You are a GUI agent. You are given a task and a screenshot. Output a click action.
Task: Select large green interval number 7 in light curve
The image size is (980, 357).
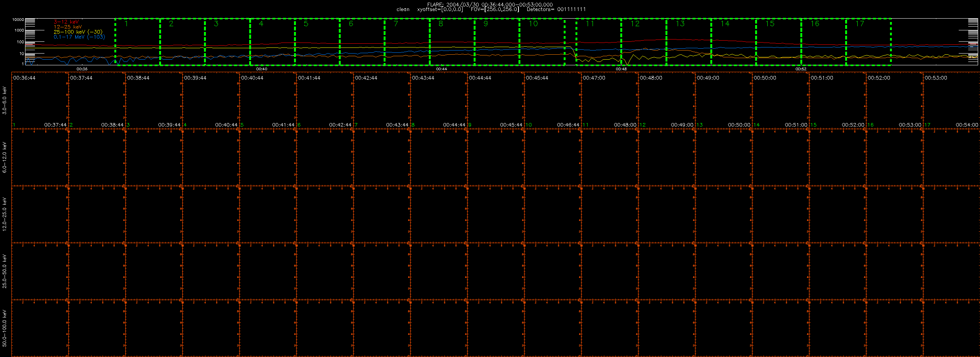[396, 24]
